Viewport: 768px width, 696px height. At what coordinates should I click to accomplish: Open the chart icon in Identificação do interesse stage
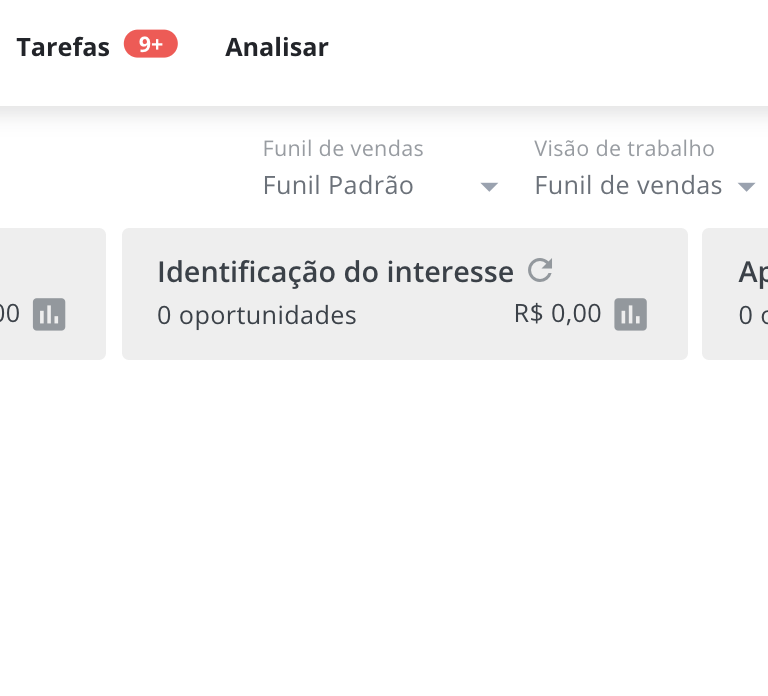(630, 314)
